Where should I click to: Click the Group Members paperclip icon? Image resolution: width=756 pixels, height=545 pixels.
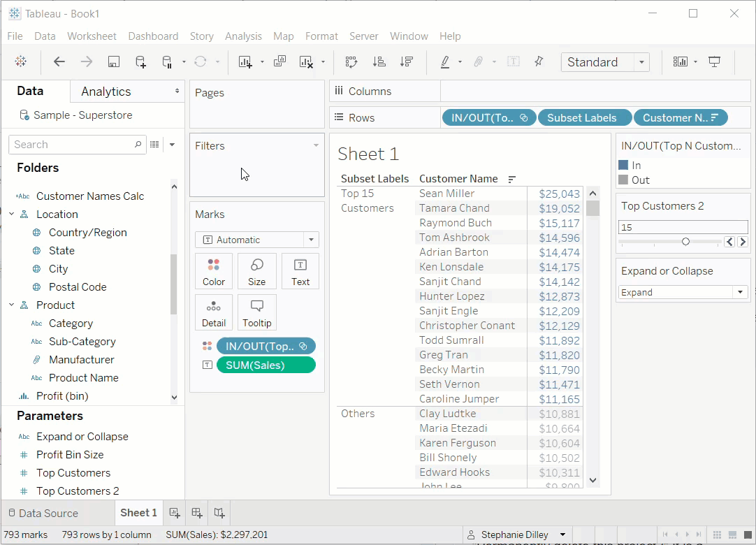pos(479,61)
